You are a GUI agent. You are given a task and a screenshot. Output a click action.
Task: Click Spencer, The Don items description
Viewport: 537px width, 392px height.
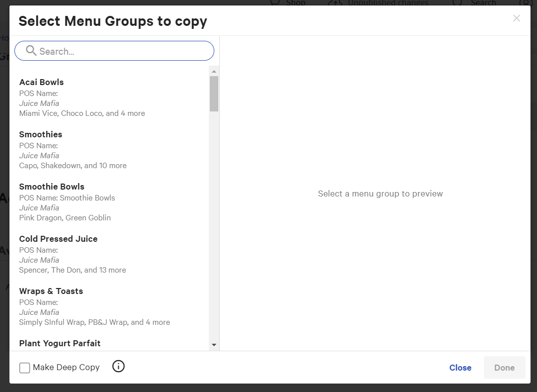pos(73,270)
